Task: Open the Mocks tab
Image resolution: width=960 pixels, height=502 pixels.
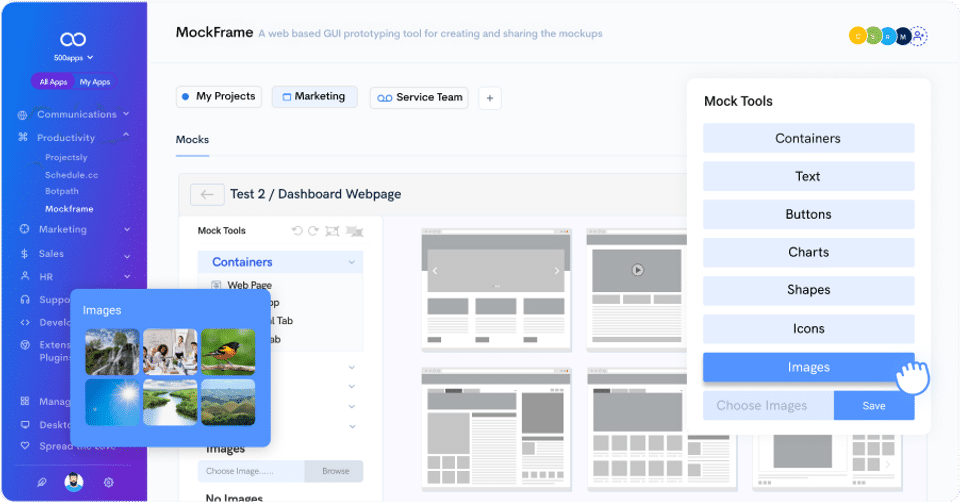Action: (192, 140)
